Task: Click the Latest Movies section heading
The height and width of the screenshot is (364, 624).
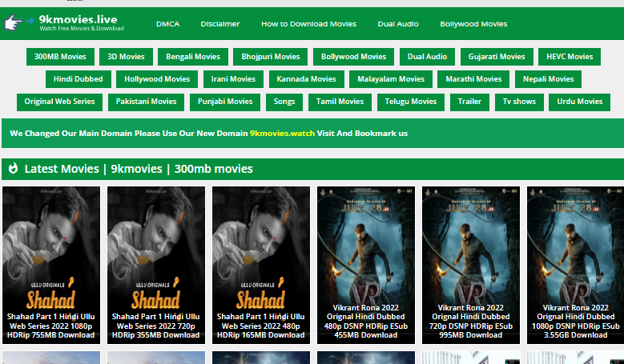Action: pyautogui.click(x=139, y=169)
